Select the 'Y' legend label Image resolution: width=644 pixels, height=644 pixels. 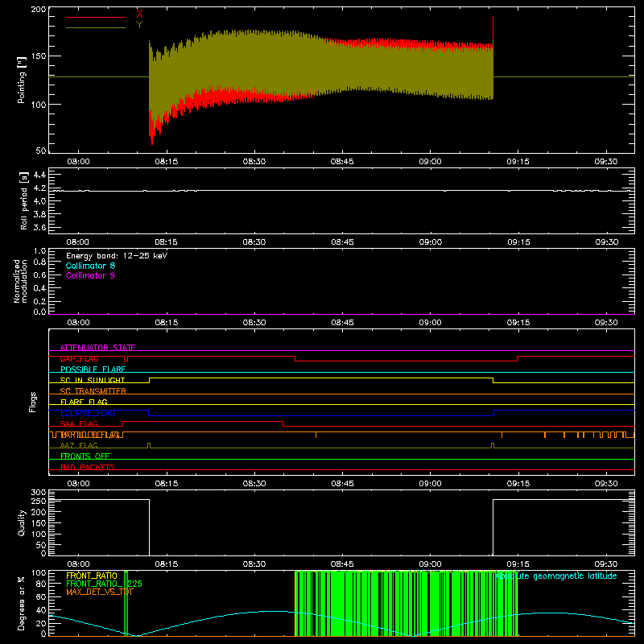click(x=139, y=25)
